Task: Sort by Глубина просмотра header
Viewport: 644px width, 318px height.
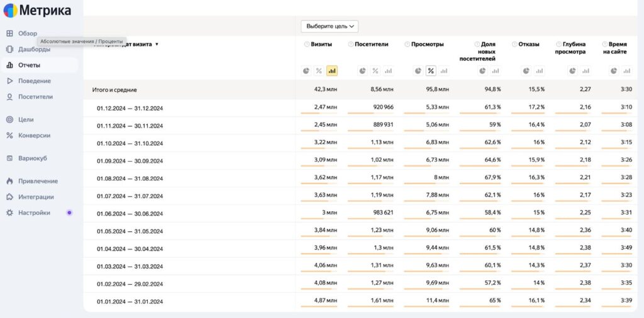Action: (570, 48)
